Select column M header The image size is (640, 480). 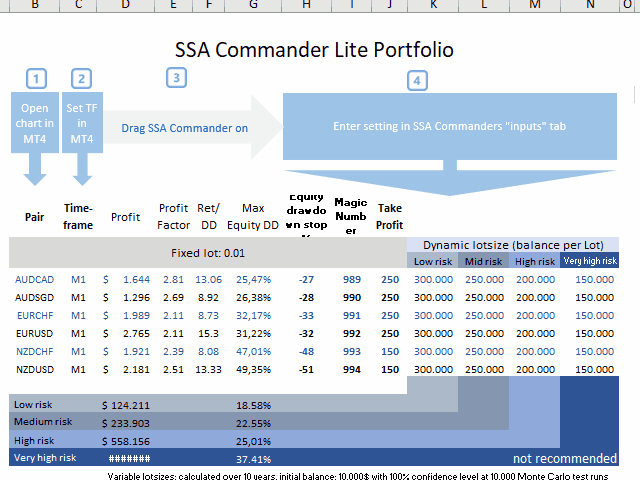click(535, 5)
